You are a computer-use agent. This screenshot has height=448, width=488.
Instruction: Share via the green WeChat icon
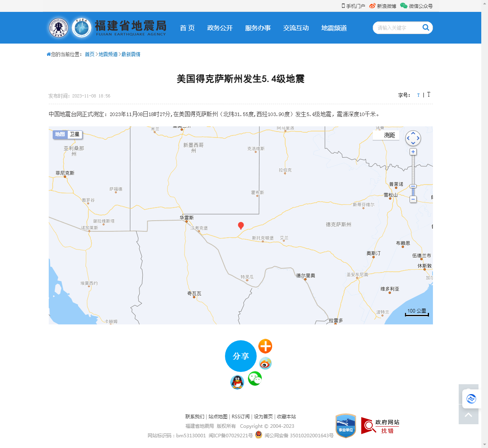[x=255, y=379]
